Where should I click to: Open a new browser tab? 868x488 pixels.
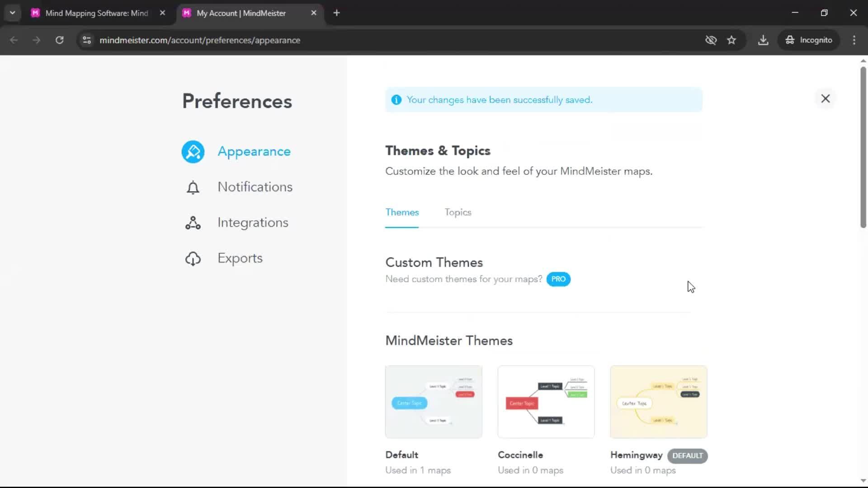[x=336, y=13]
